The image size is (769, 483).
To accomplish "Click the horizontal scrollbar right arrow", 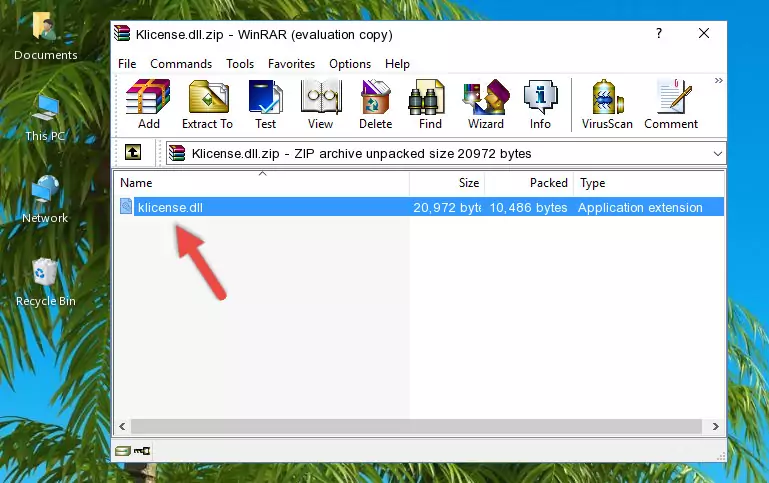I will click(716, 426).
